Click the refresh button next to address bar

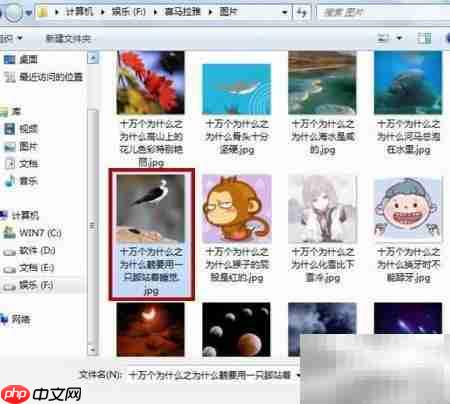[x=302, y=13]
